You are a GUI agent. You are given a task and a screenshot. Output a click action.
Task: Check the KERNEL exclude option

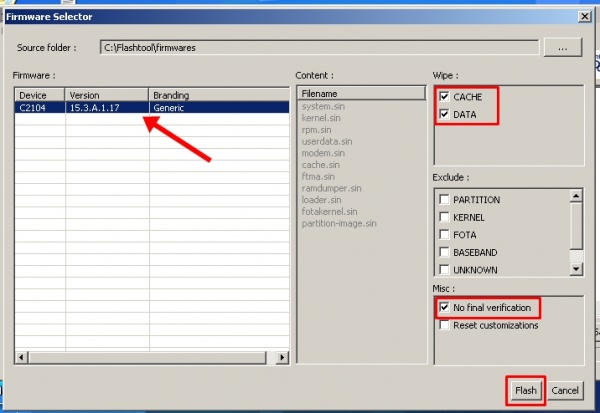(444, 217)
